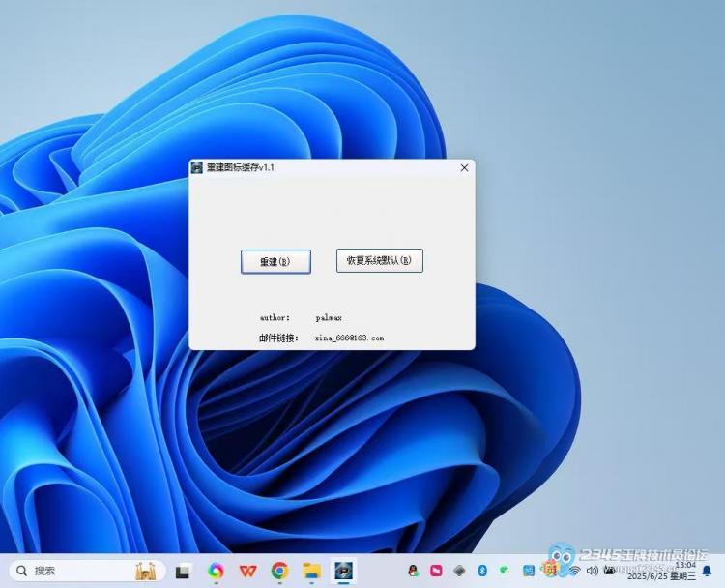The width and height of the screenshot is (725, 588).
Task: Click the blue square tray icon
Action: (528, 571)
